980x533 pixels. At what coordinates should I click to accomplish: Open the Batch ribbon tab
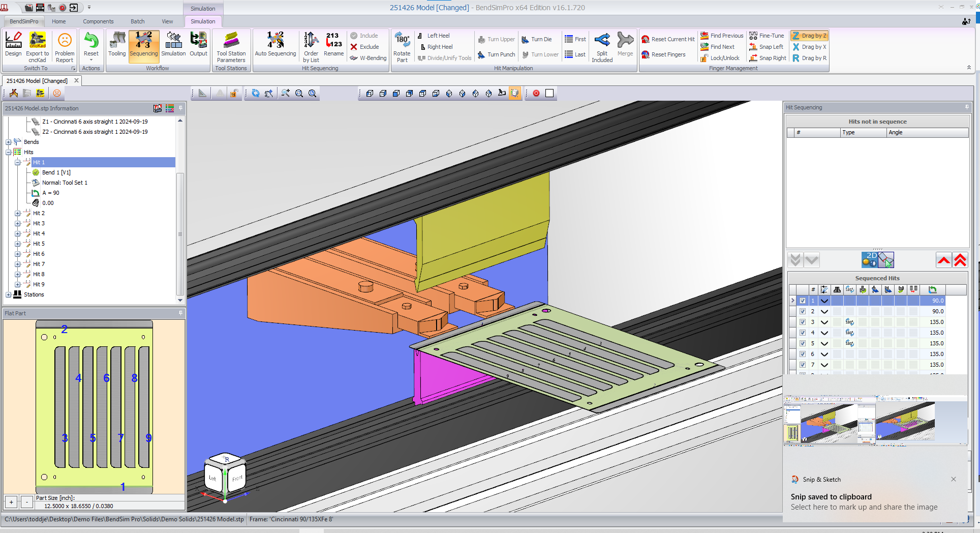point(137,21)
